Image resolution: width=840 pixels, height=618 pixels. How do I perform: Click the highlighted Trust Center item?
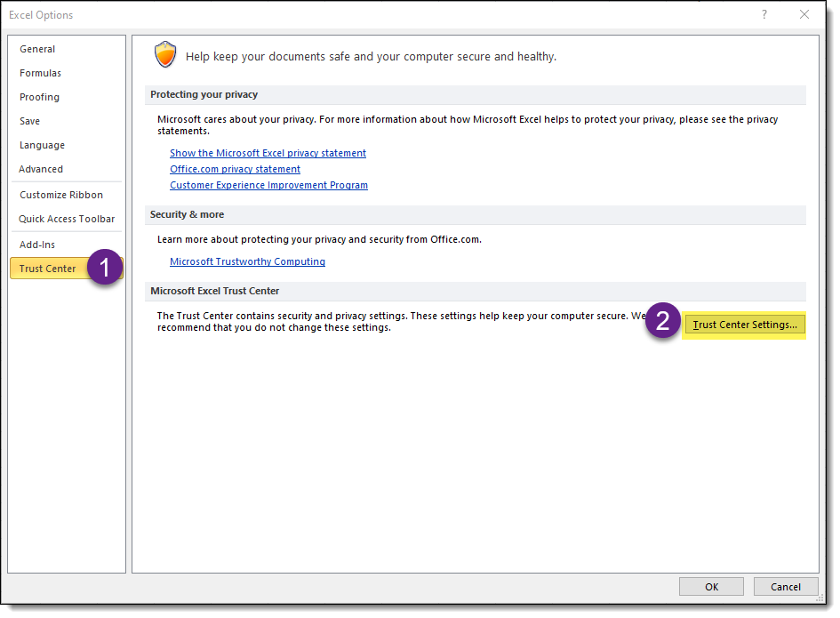pos(48,269)
